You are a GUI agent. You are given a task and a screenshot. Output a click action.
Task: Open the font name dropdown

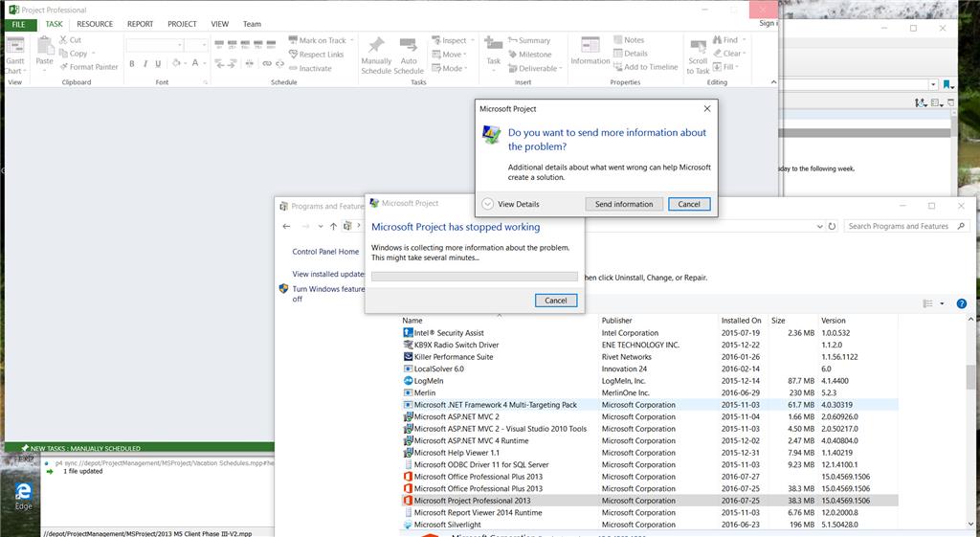coord(180,45)
